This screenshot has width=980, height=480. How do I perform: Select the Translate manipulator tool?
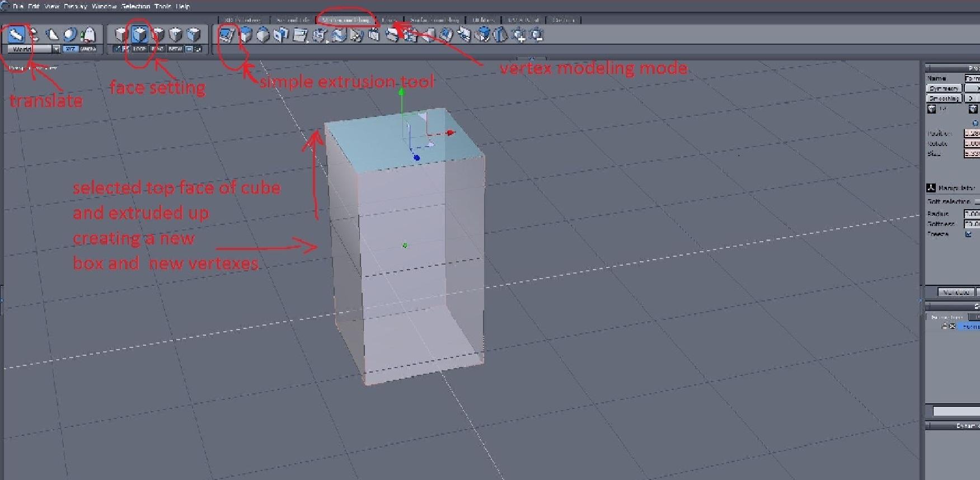pos(16,35)
